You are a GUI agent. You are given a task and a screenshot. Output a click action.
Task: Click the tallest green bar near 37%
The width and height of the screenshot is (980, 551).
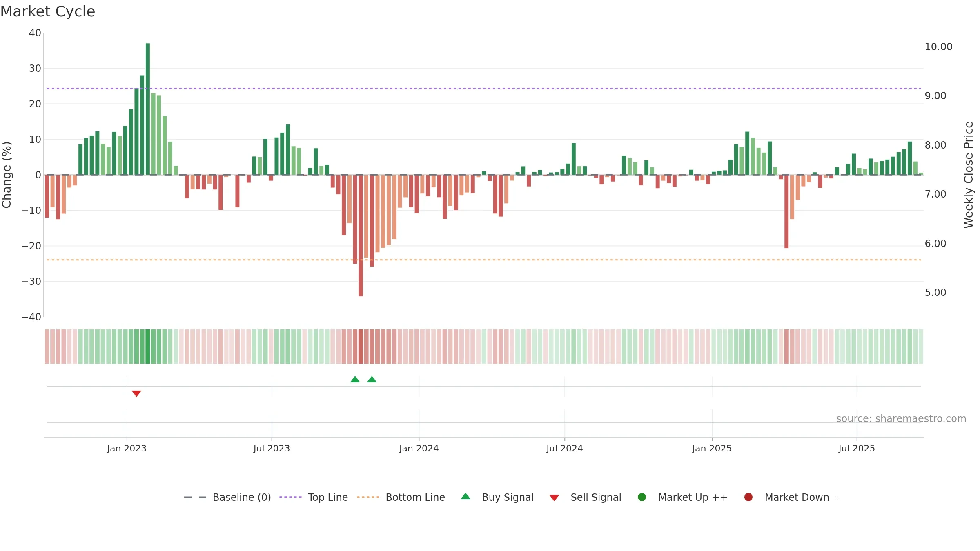pos(148,109)
